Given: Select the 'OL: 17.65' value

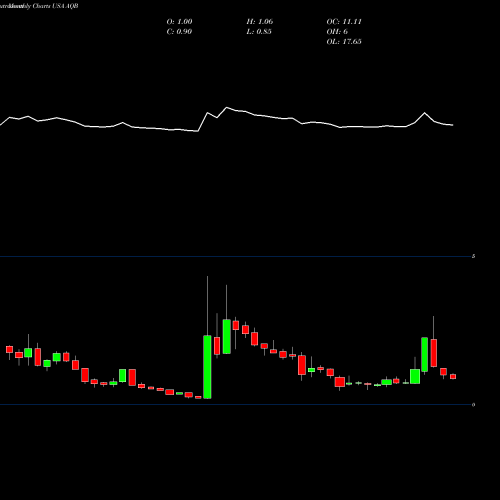Looking at the screenshot, I should pos(344,42).
